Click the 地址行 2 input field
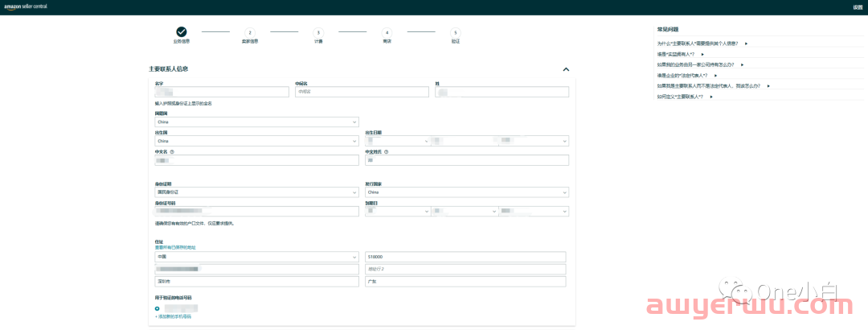The height and width of the screenshot is (330, 868). pyautogui.click(x=465, y=269)
